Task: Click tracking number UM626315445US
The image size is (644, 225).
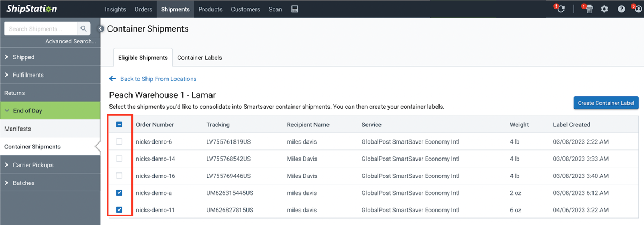Action: point(230,193)
